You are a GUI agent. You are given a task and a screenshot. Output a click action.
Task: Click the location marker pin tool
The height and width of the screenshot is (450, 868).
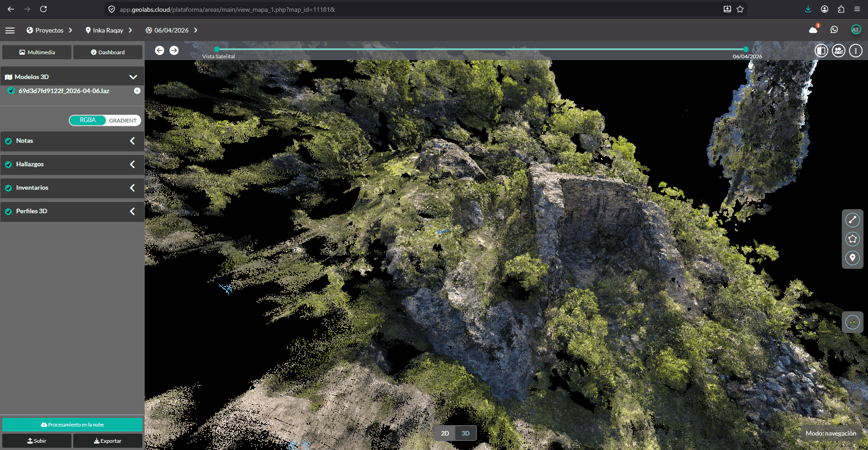pos(852,258)
